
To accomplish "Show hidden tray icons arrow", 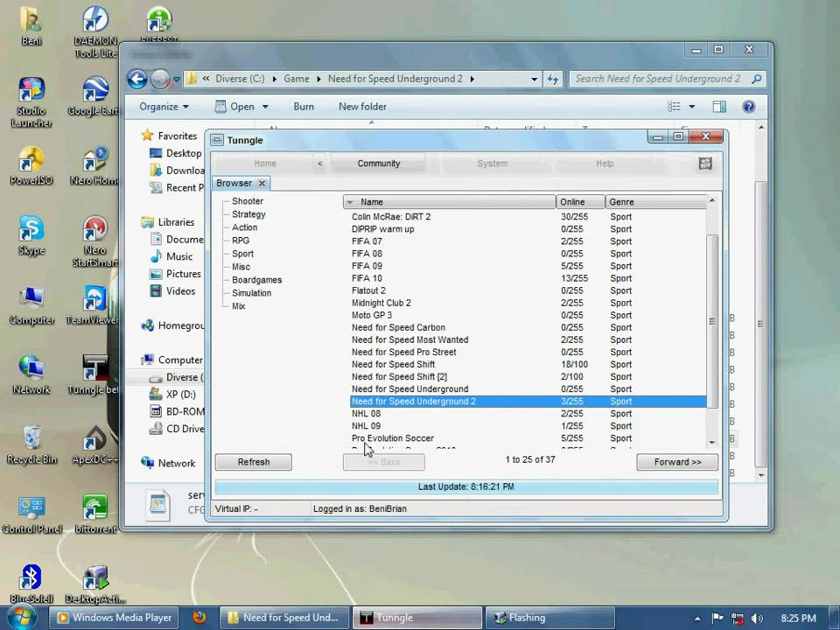I will tap(697, 619).
